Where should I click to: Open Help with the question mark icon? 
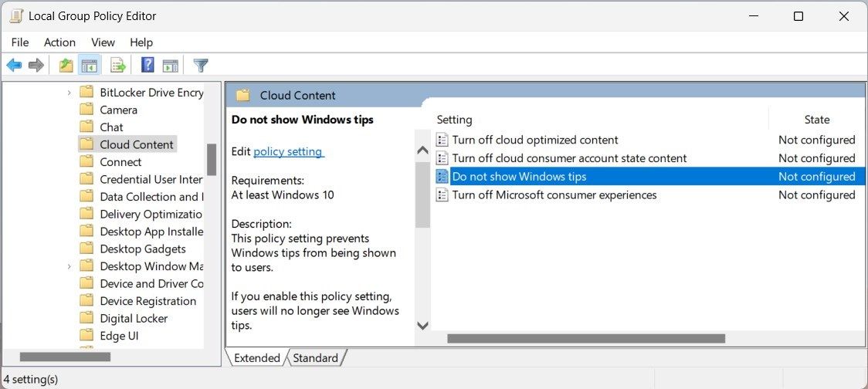click(147, 66)
